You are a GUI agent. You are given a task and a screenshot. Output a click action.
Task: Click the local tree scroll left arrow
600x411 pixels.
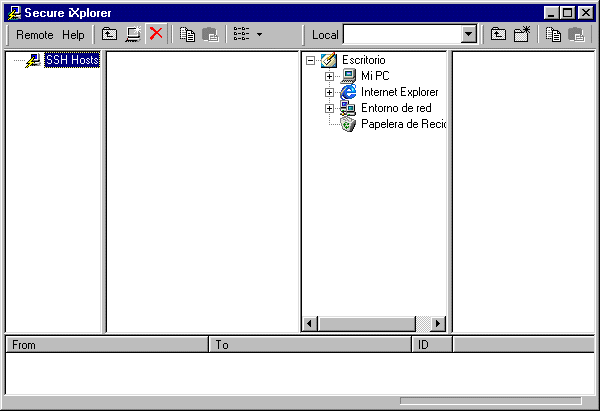[x=310, y=324]
